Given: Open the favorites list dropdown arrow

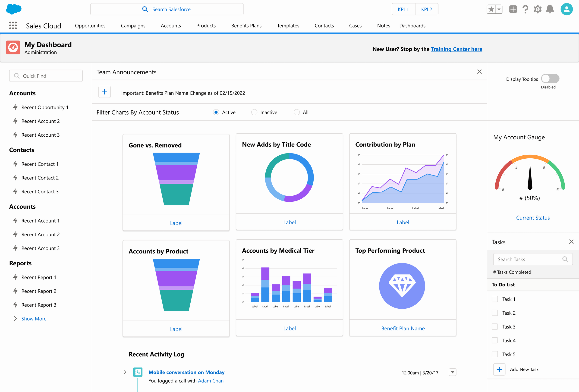Looking at the screenshot, I should 499,9.
